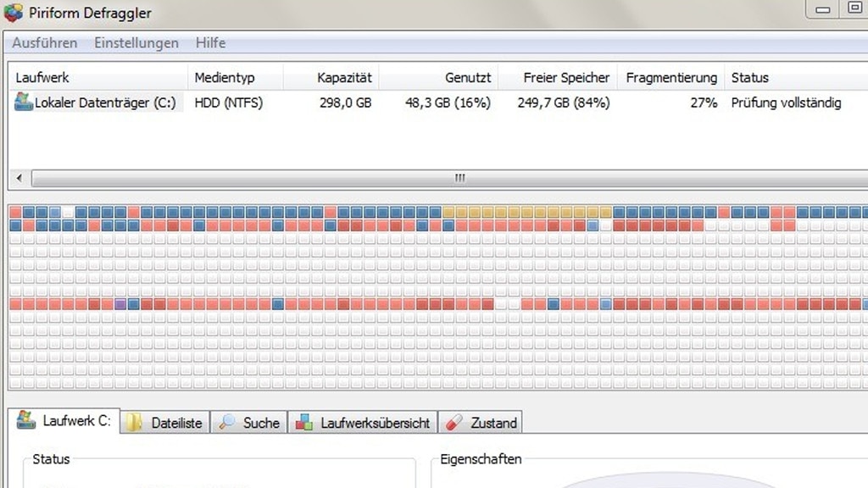868x488 pixels.
Task: Switch to the Dateiliste tab
Action: tap(164, 423)
